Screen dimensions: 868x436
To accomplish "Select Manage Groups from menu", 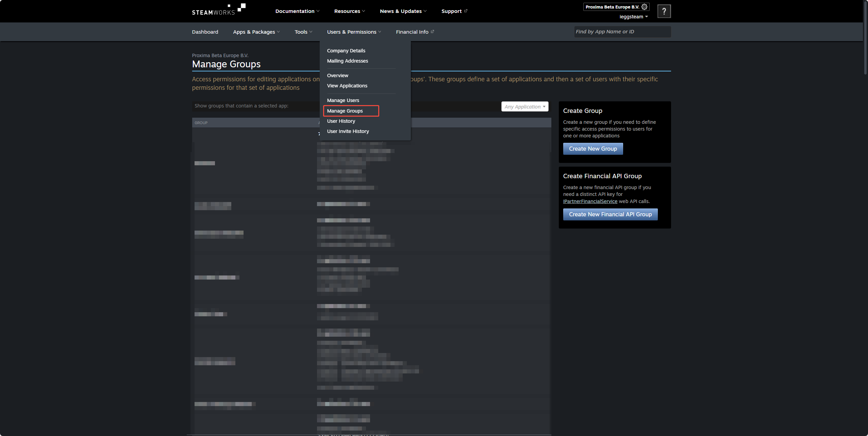I will (345, 111).
